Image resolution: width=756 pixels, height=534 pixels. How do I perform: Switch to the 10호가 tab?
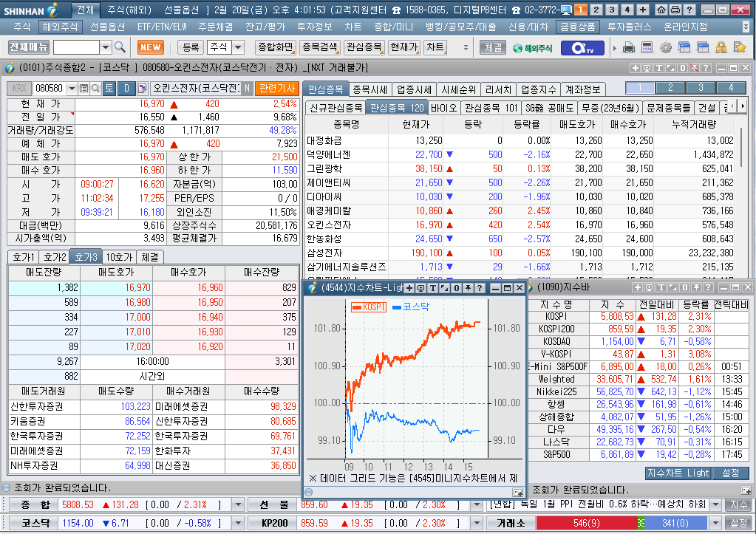pos(119,257)
